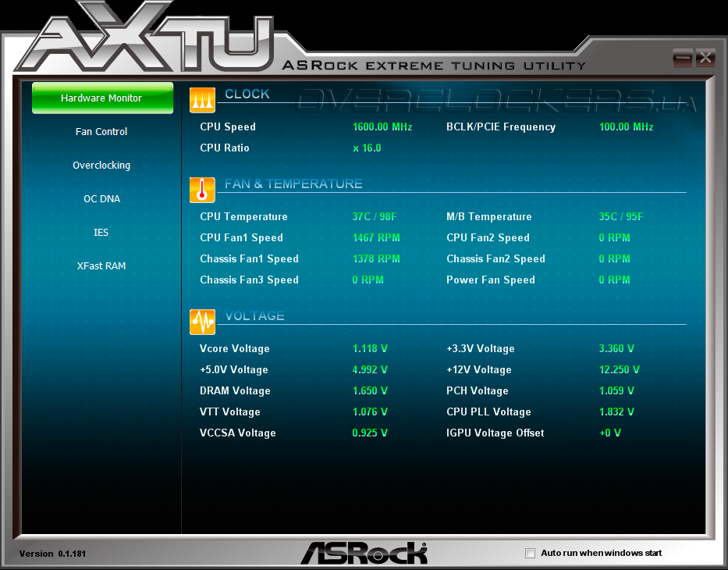Enable Auto run when windows start
The width and height of the screenshot is (728, 570).
point(530,553)
